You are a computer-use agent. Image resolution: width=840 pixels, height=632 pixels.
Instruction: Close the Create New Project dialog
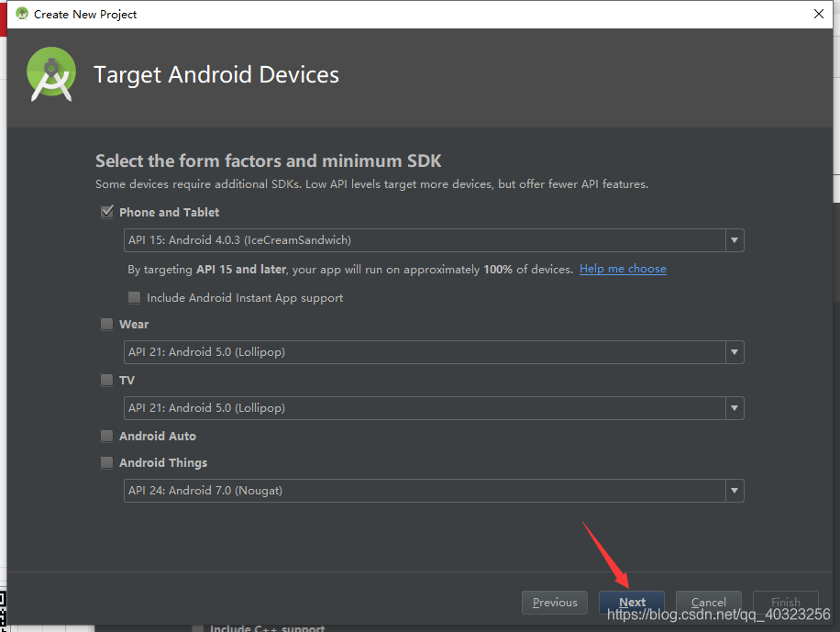click(819, 14)
